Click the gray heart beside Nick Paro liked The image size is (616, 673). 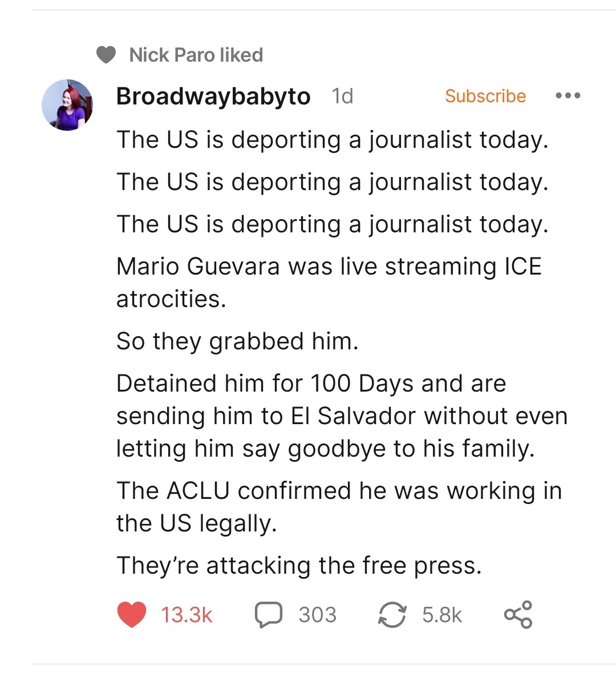pos(106,55)
